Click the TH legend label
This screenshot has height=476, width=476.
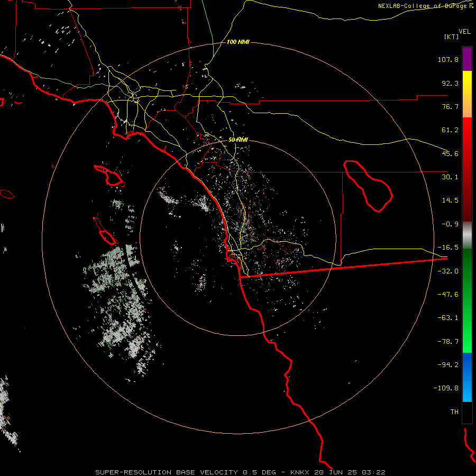(454, 412)
